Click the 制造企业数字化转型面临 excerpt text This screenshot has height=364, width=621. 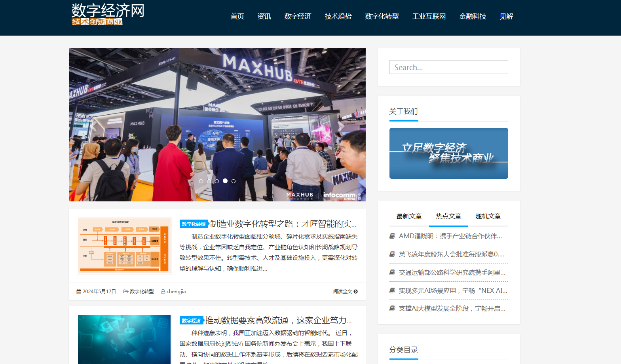268,252
